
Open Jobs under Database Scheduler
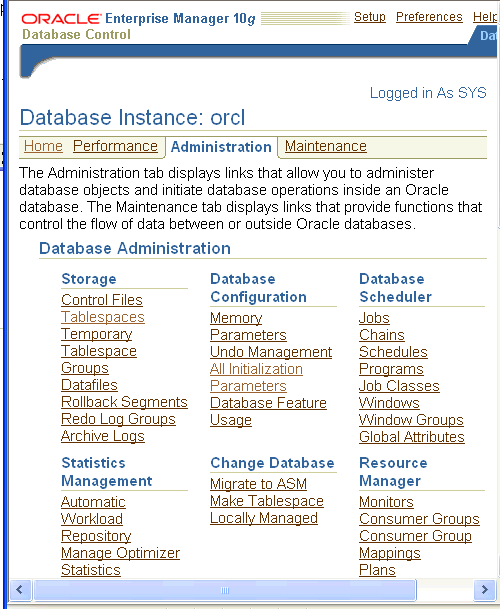click(374, 318)
